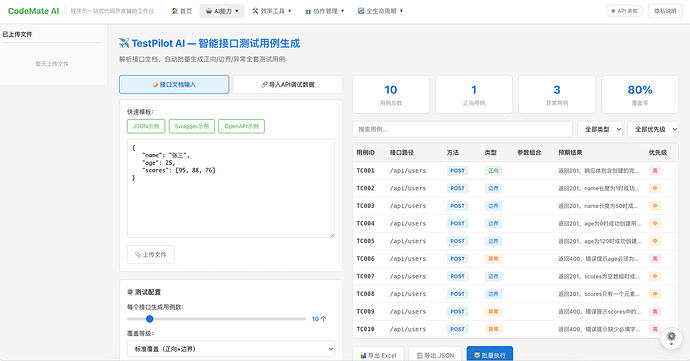
Task: Click the 已上传文件 sidebar header
Action: click(x=17, y=34)
